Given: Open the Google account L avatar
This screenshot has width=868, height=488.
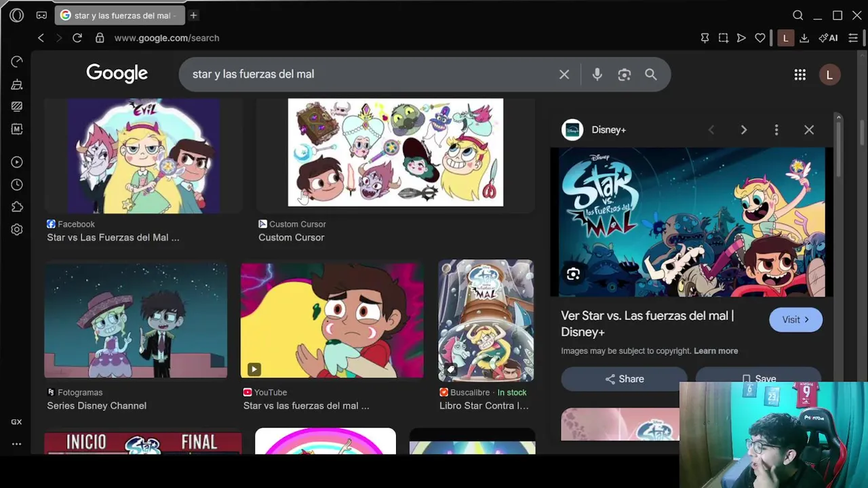Looking at the screenshot, I should [829, 75].
